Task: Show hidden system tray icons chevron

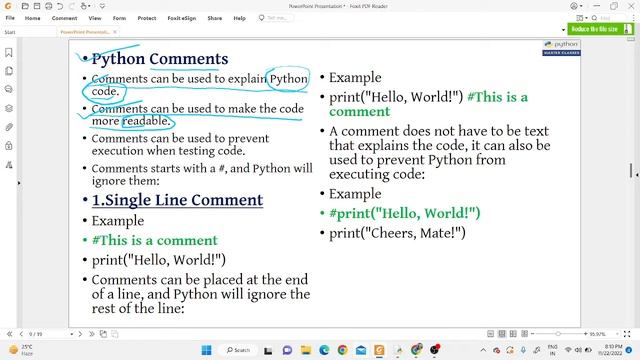Action: [483, 350]
